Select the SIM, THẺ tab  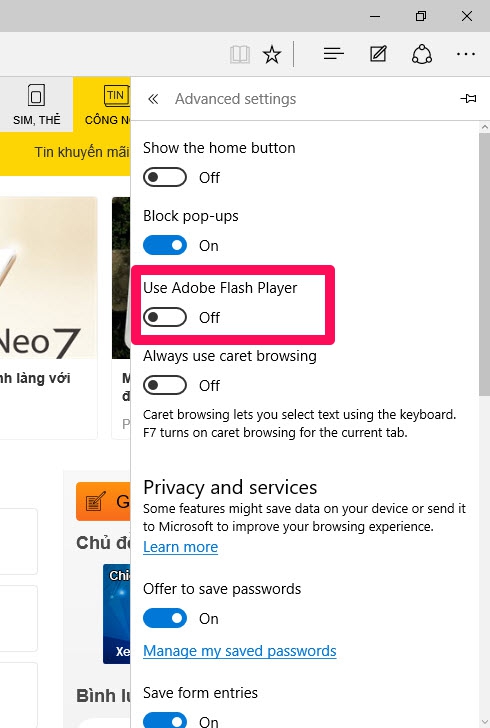[x=37, y=104]
